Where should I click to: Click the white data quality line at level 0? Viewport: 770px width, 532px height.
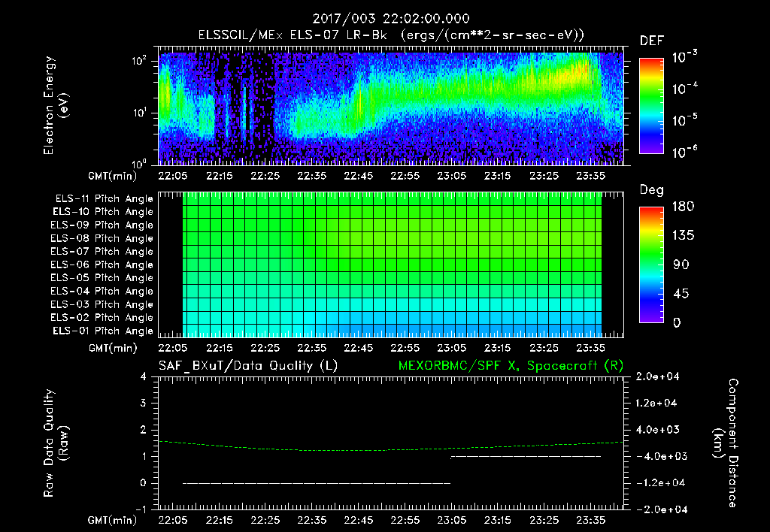coord(317,483)
